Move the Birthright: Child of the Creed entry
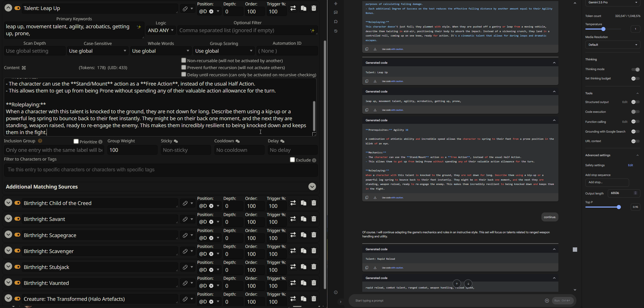Viewport: 644px width, 308px height. [293, 203]
